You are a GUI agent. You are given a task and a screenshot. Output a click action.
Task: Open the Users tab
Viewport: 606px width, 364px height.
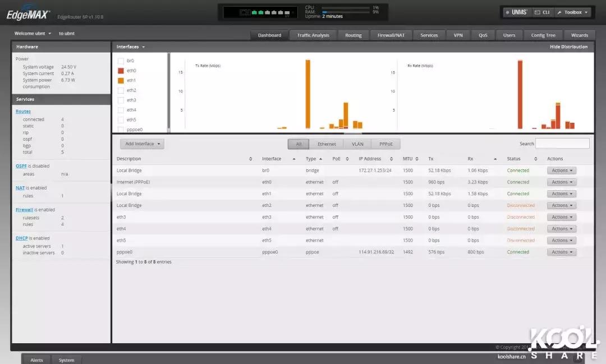point(509,35)
